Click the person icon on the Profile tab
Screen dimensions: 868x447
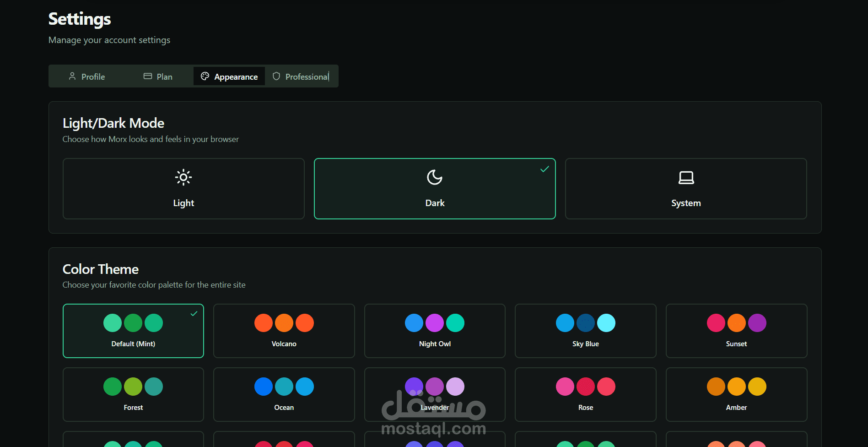(x=72, y=76)
